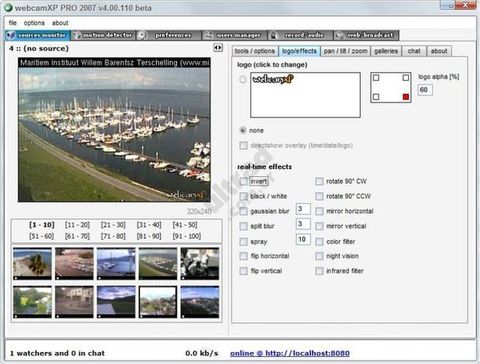Image resolution: width=480 pixels, height=364 pixels.
Task: Open the sources monitor toolbar section
Action: [37, 35]
